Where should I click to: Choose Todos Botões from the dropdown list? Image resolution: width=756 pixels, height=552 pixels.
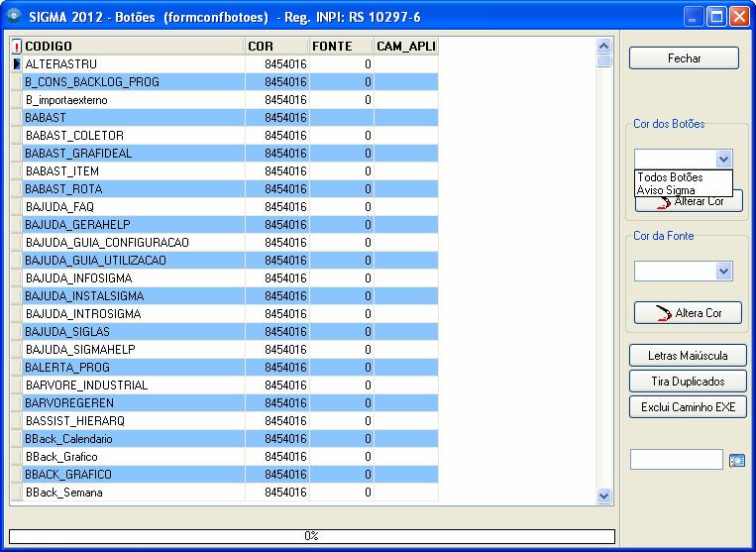click(670, 177)
